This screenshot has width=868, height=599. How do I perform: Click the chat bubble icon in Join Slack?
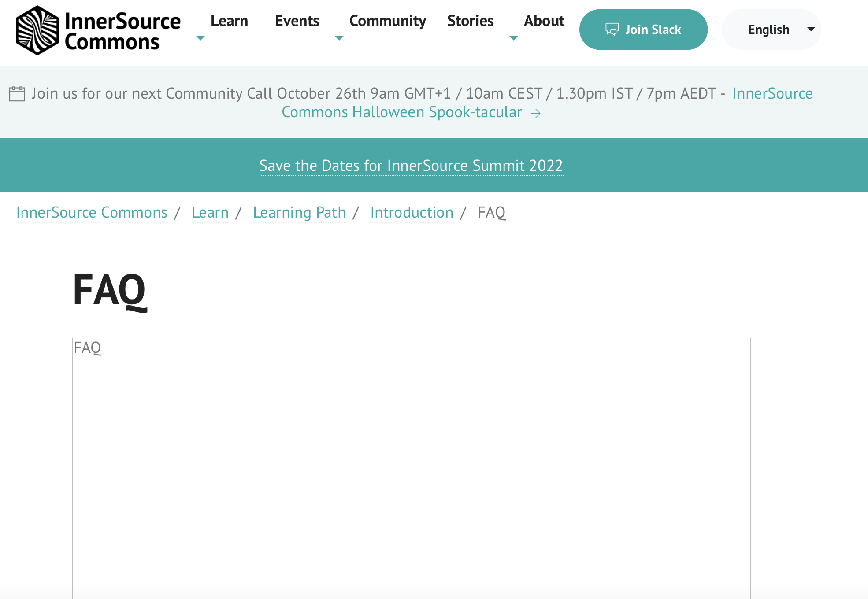(612, 30)
